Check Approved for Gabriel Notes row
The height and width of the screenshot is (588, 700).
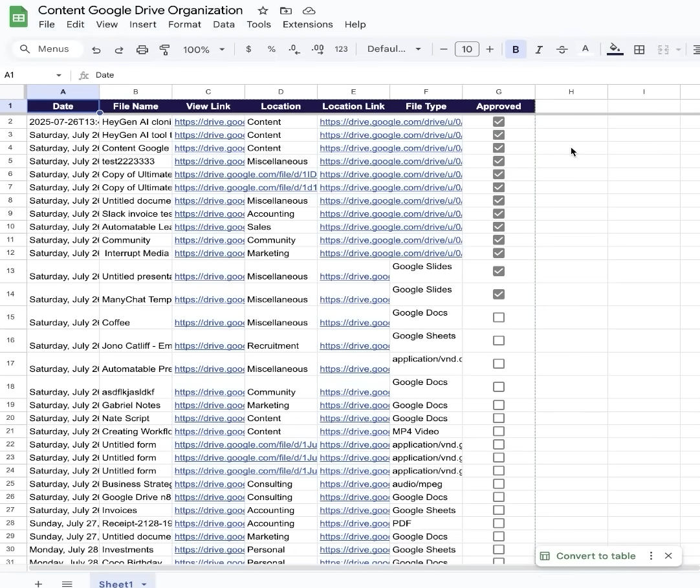click(x=499, y=405)
